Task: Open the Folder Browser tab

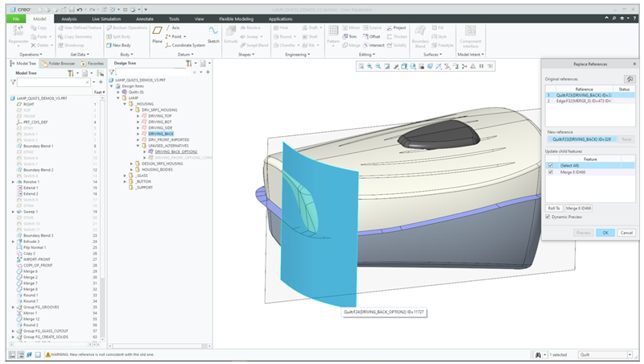Action: click(x=60, y=63)
